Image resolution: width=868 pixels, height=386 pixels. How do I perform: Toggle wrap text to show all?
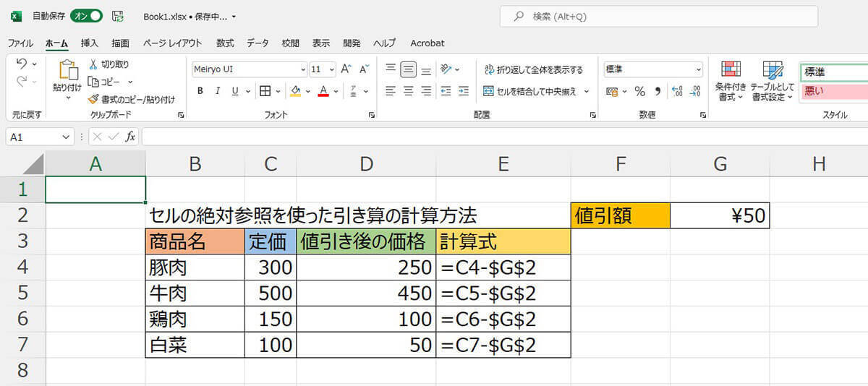(x=532, y=70)
